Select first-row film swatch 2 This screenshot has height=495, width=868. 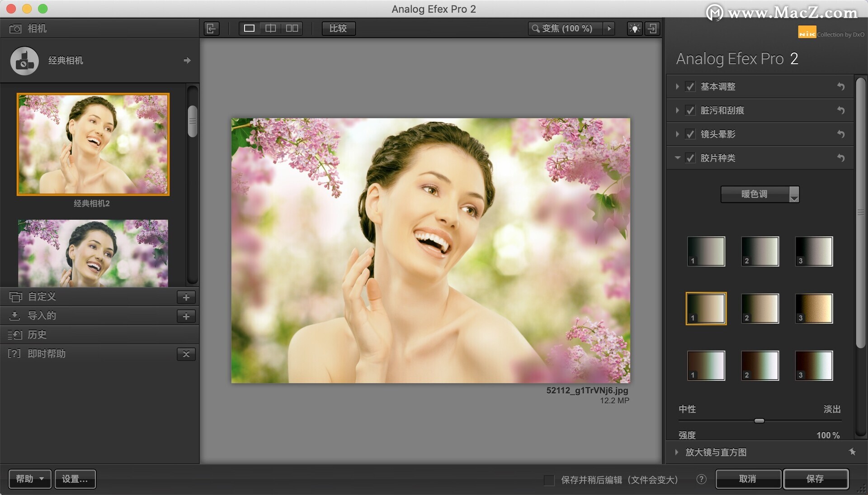click(x=760, y=251)
